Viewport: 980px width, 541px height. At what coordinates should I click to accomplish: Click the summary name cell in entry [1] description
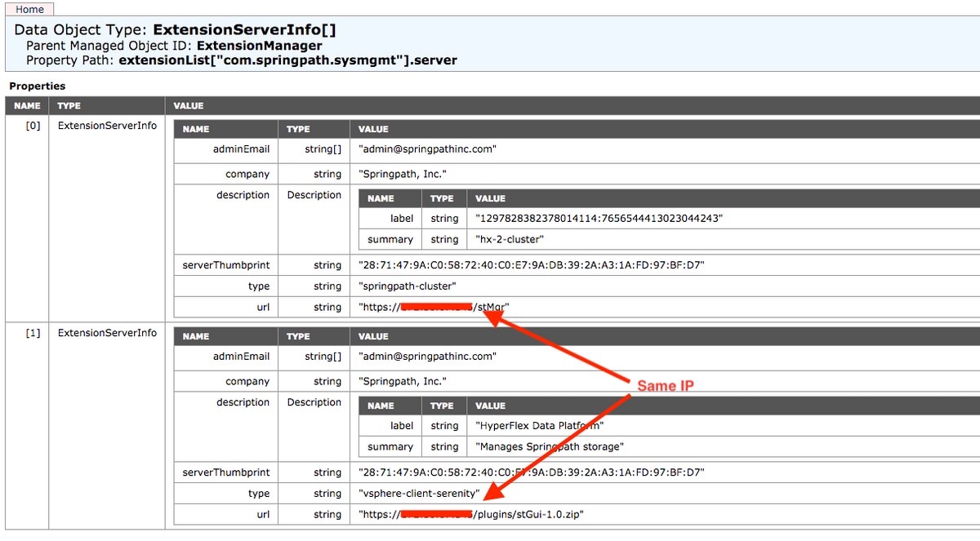point(390,447)
